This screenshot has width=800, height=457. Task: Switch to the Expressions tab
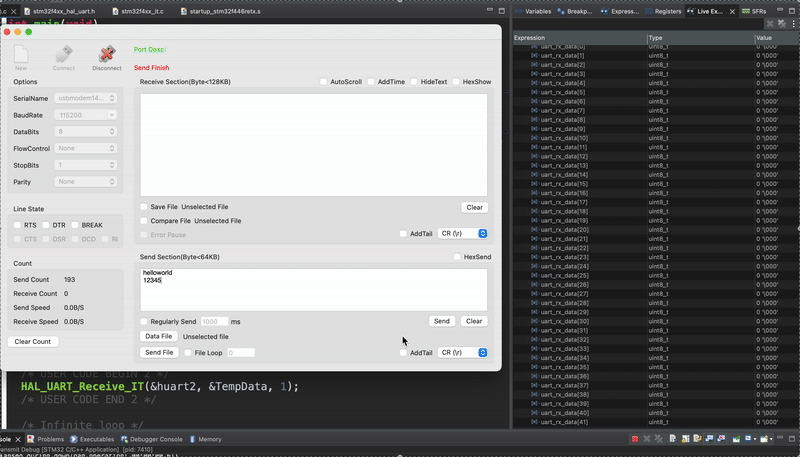coord(620,11)
